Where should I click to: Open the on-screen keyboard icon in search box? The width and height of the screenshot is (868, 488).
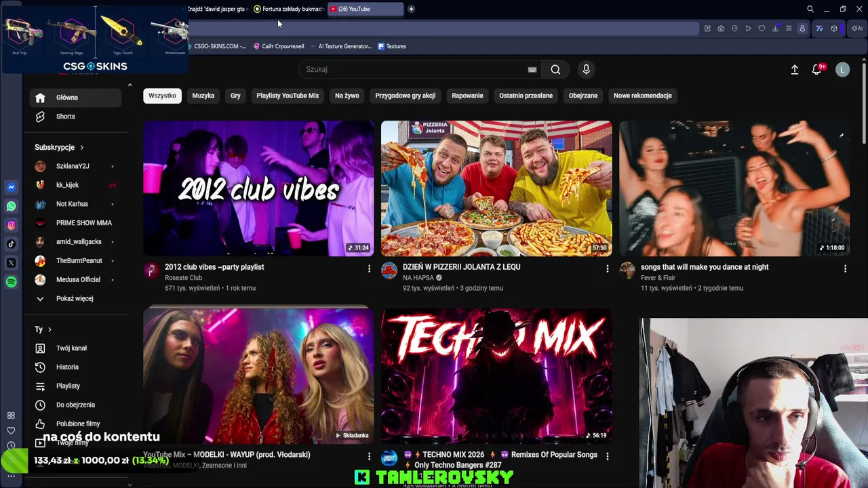[x=532, y=69]
